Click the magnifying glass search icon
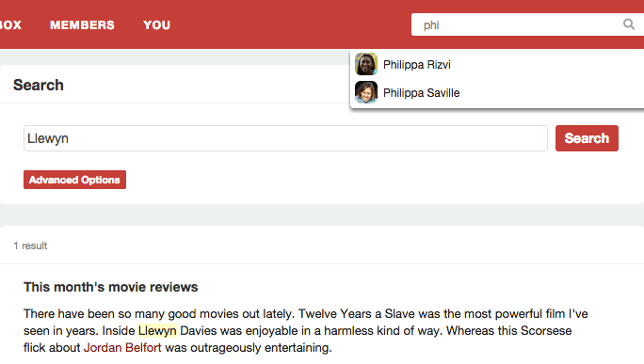644x364 pixels. tap(628, 24)
